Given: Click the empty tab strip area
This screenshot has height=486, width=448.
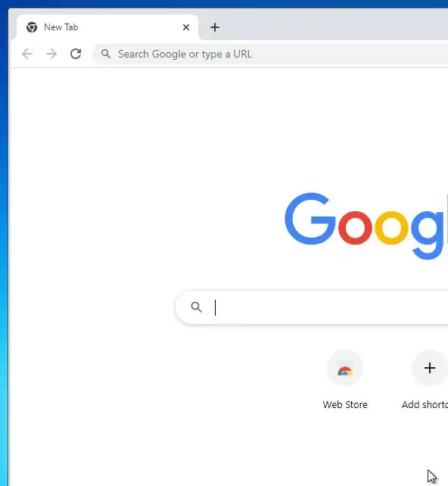Looking at the screenshot, I should tap(325, 25).
